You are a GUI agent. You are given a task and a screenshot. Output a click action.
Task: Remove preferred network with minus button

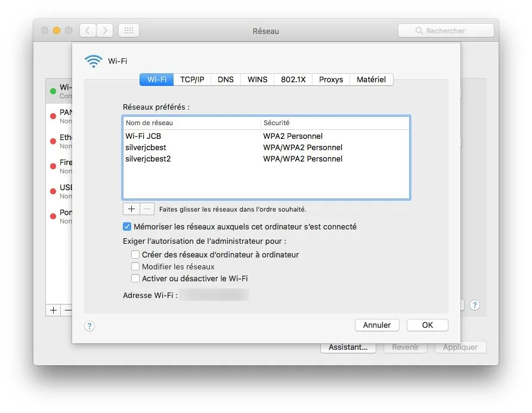coord(147,209)
